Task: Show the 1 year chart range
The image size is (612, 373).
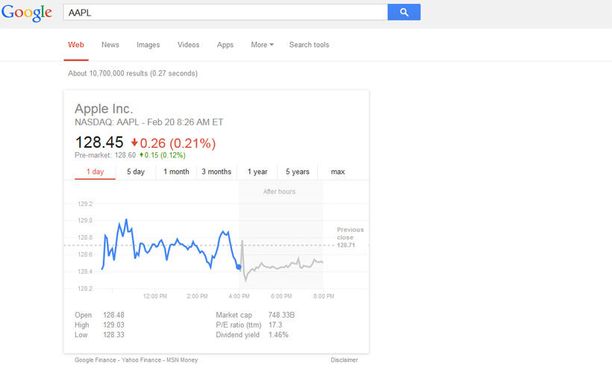Action: [257, 172]
